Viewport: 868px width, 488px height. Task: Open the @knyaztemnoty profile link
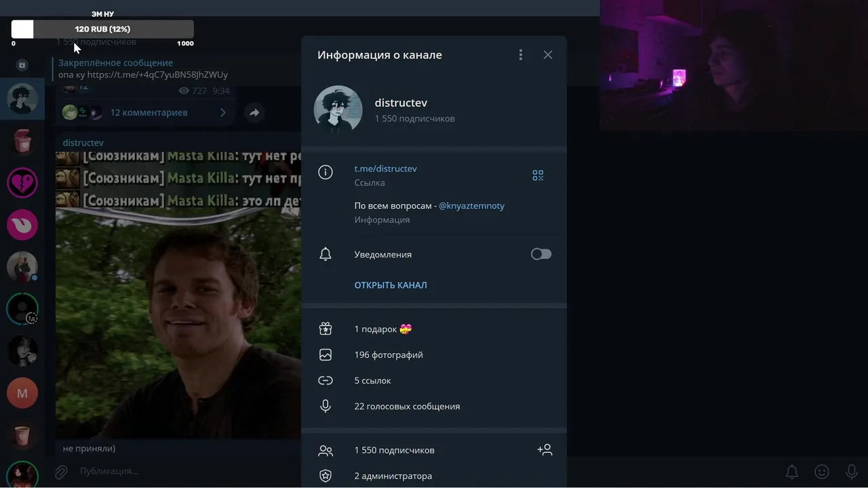(471, 205)
